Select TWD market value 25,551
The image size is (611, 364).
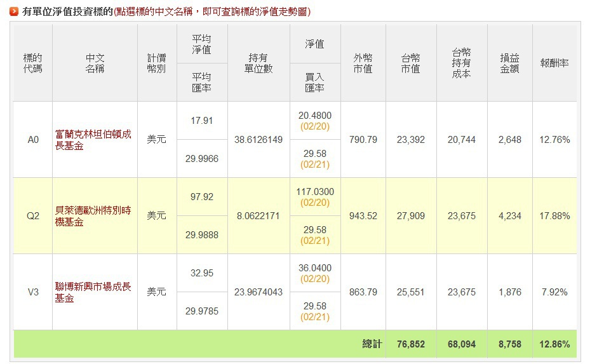point(411,292)
